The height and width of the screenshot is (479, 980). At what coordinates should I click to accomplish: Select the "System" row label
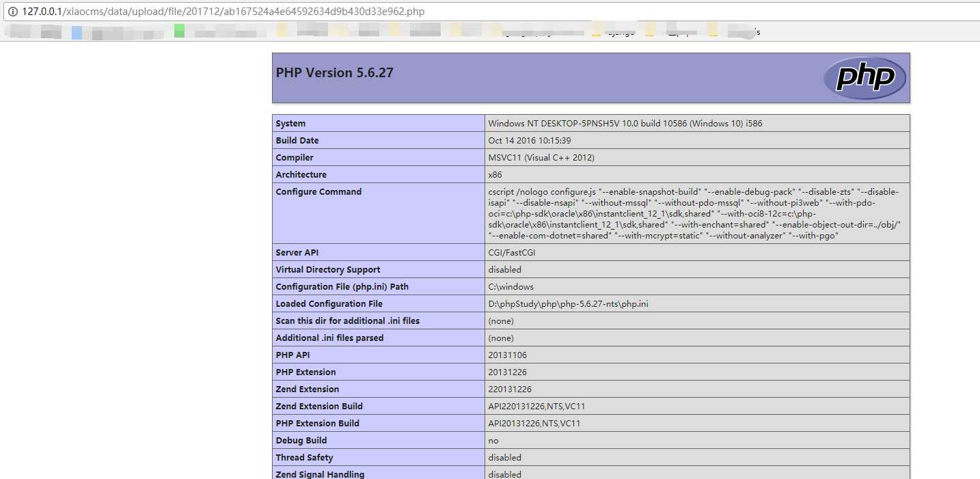tap(290, 124)
